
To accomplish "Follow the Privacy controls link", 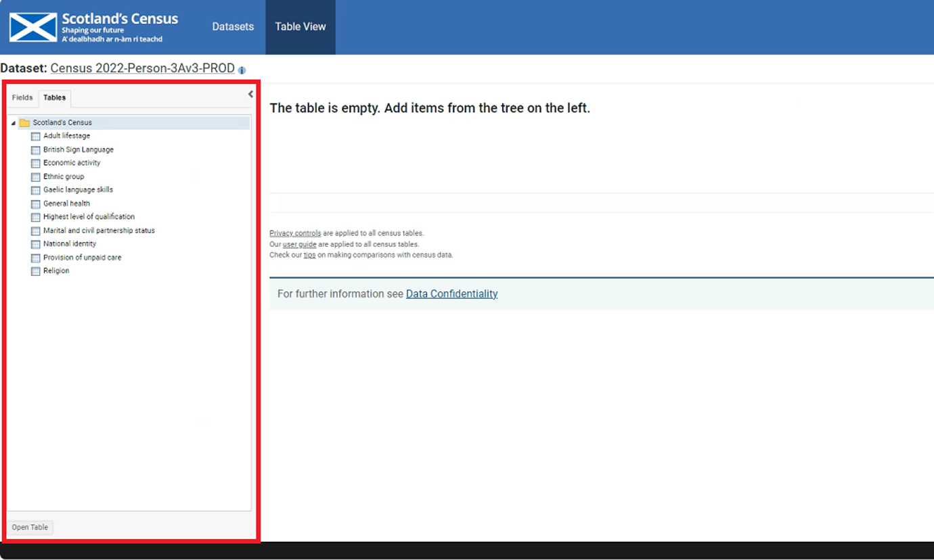I will [295, 233].
